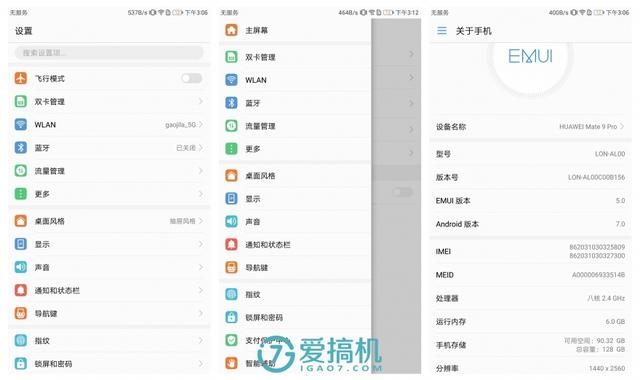Image resolution: width=640 pixels, height=380 pixels.
Task: Tap 关于手机 title on right screen
Action: pyautogui.click(x=473, y=31)
